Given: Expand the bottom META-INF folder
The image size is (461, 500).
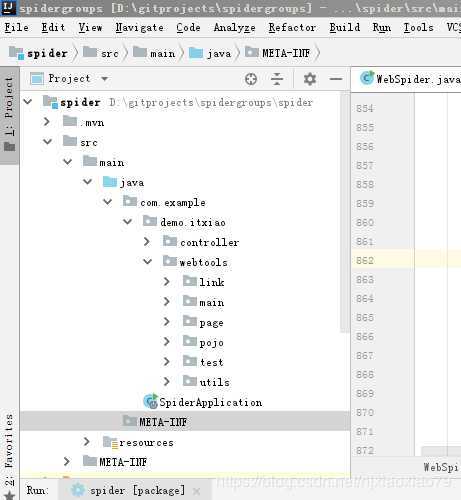Looking at the screenshot, I should pos(67,462).
